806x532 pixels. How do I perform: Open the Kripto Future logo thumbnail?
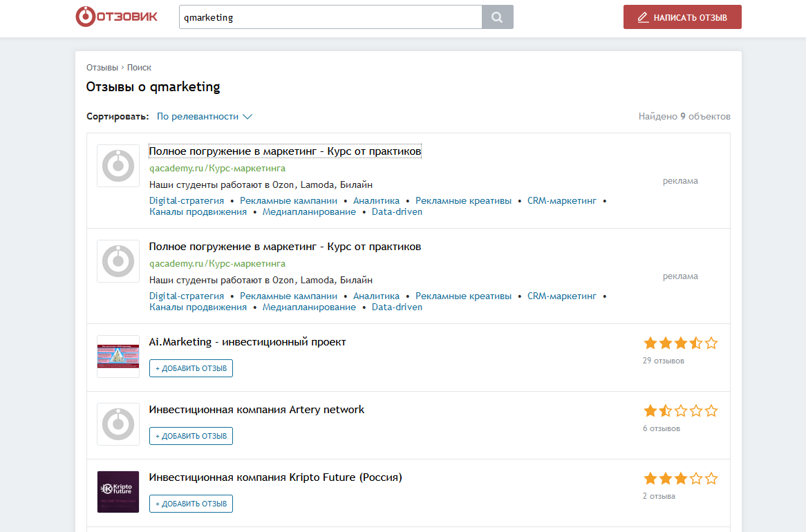118,492
